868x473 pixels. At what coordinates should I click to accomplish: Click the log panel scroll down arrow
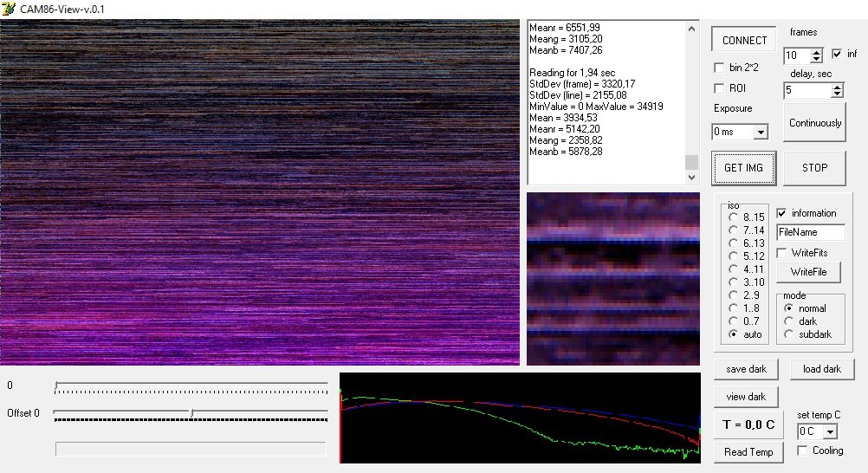(691, 178)
